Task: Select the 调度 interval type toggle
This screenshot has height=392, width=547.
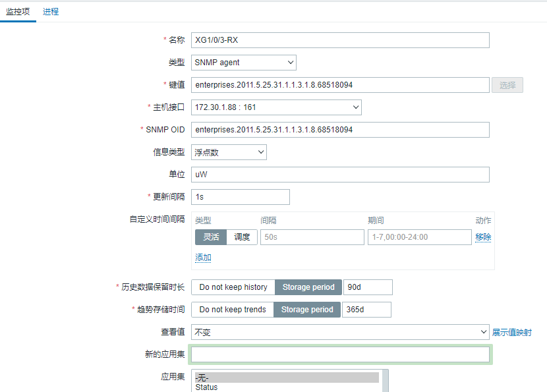Action: [x=243, y=237]
